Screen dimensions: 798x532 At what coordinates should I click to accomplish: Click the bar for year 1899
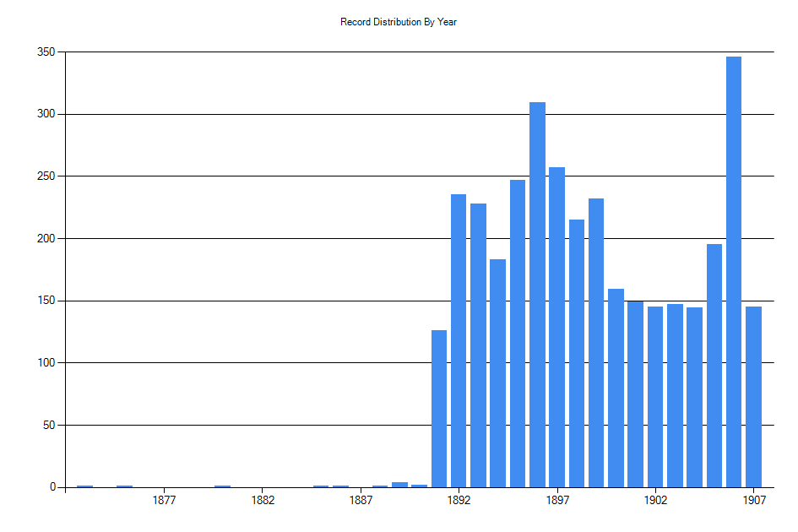pyautogui.click(x=596, y=343)
